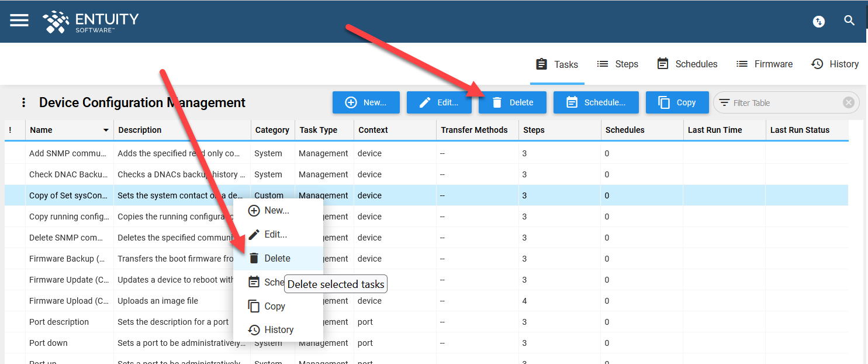Select the 'Add SNMP commu...' task row

pyautogui.click(x=427, y=153)
